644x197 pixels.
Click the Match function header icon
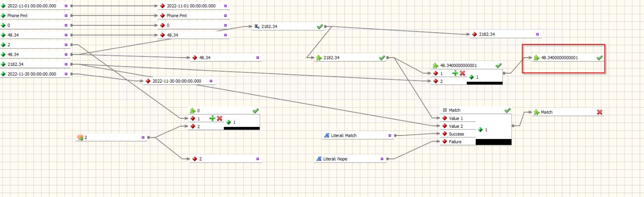444,111
